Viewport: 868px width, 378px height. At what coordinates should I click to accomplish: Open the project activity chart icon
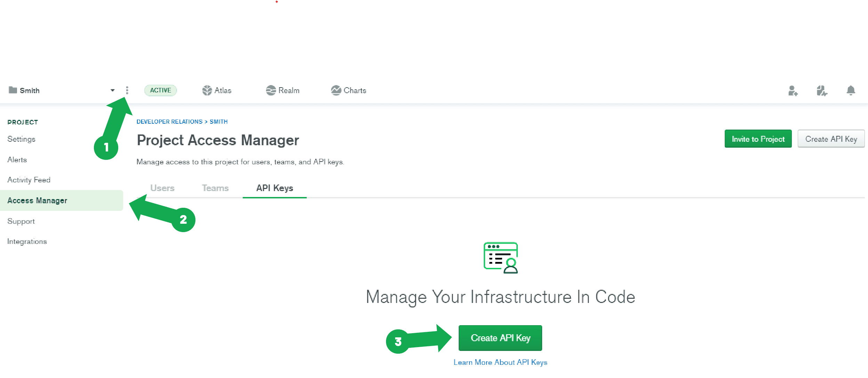click(x=821, y=91)
